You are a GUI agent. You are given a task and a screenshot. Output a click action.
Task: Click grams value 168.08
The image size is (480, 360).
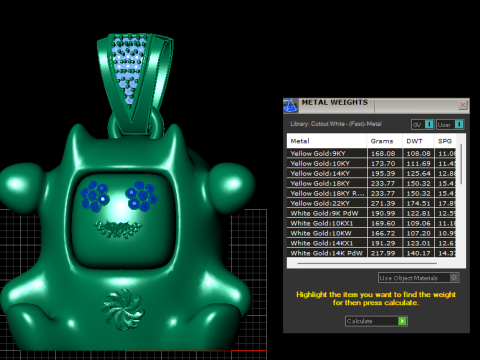click(x=383, y=153)
